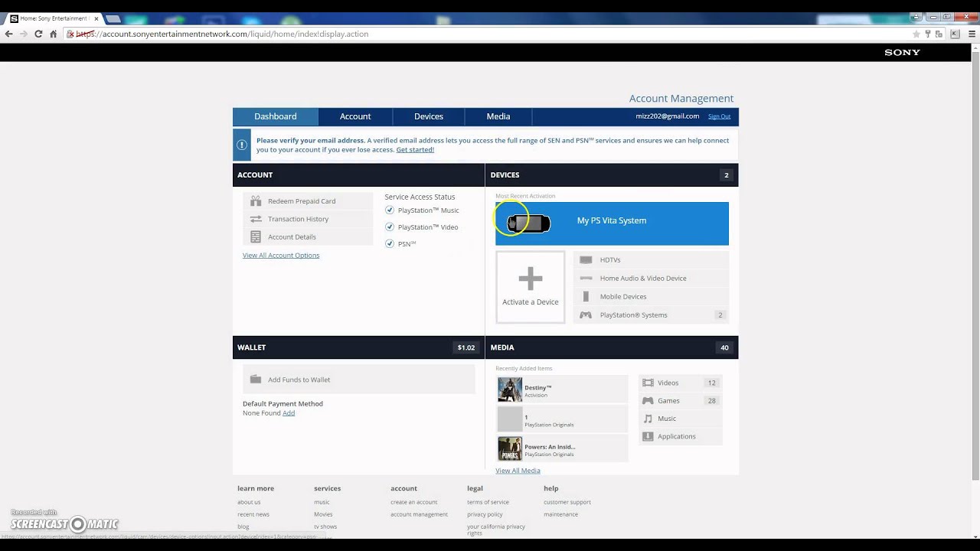980x551 pixels.
Task: Click the Media count badge 40
Action: [x=724, y=347]
